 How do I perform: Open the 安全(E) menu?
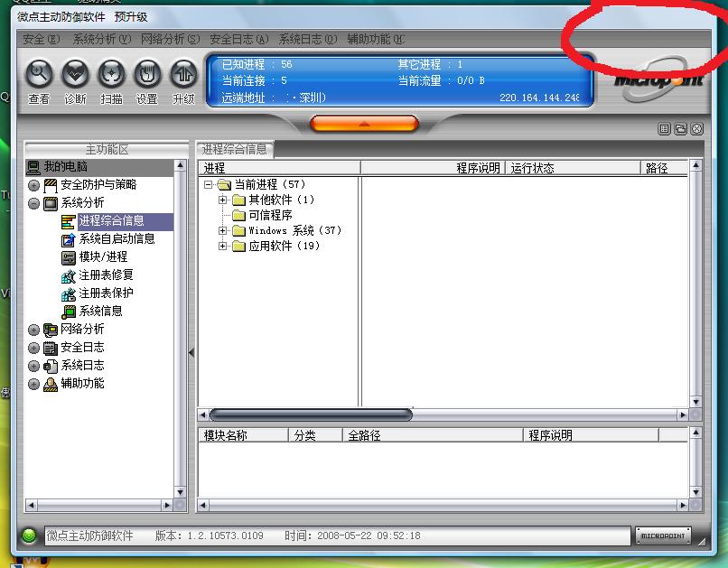[42, 40]
